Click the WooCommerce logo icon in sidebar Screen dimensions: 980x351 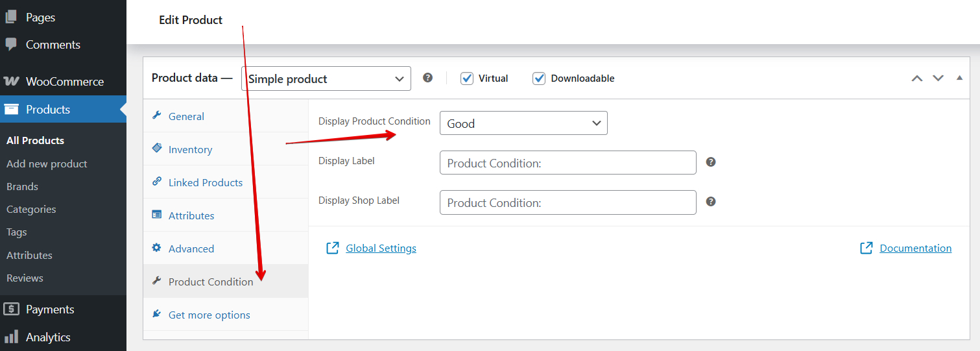(x=11, y=82)
